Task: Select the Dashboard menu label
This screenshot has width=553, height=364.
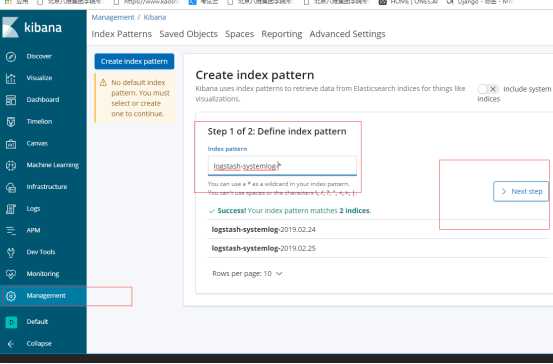Action: coord(43,100)
